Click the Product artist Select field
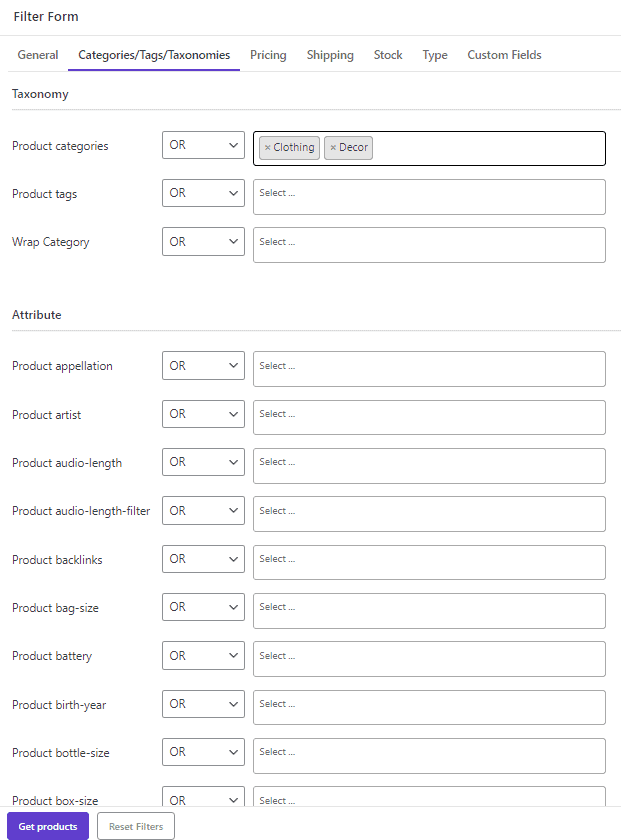This screenshot has height=840, width=621. pyautogui.click(x=429, y=417)
